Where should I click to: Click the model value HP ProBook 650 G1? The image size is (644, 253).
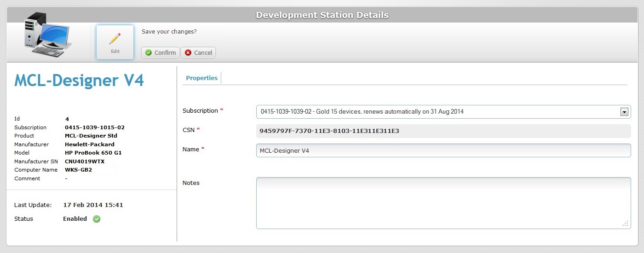pyautogui.click(x=93, y=153)
